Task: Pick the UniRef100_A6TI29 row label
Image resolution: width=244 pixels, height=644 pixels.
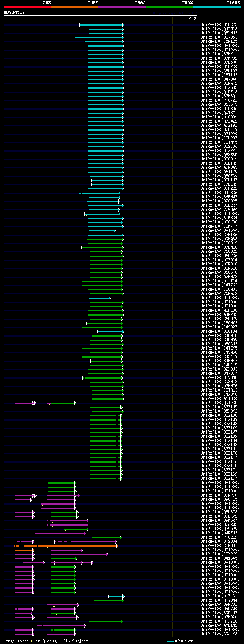Action: pyautogui.click(x=219, y=172)
